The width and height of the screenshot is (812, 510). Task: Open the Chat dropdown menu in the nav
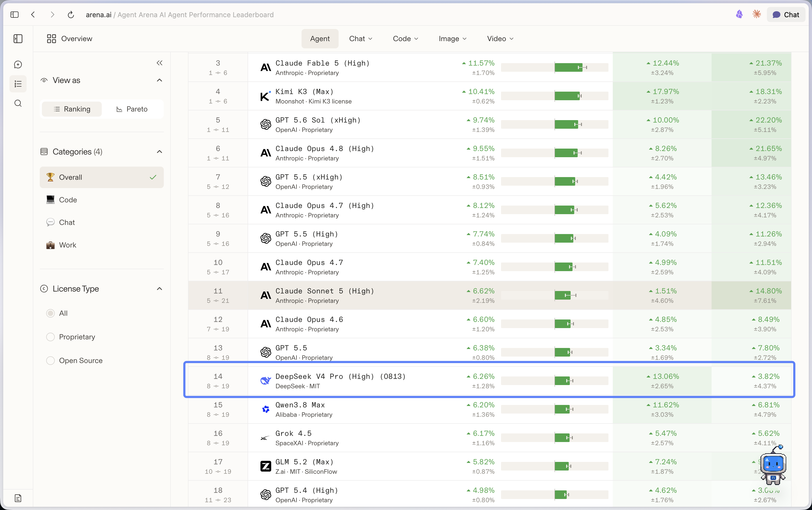[361, 39]
